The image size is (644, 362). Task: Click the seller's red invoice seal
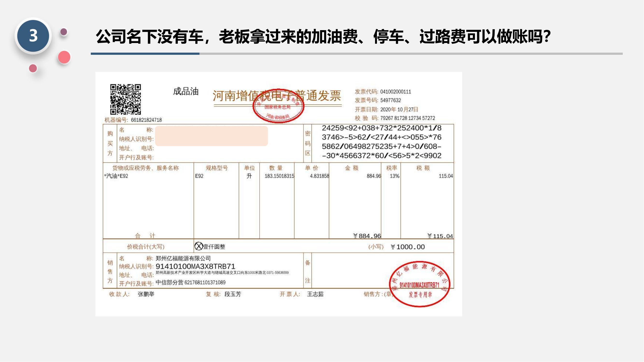pos(420,284)
